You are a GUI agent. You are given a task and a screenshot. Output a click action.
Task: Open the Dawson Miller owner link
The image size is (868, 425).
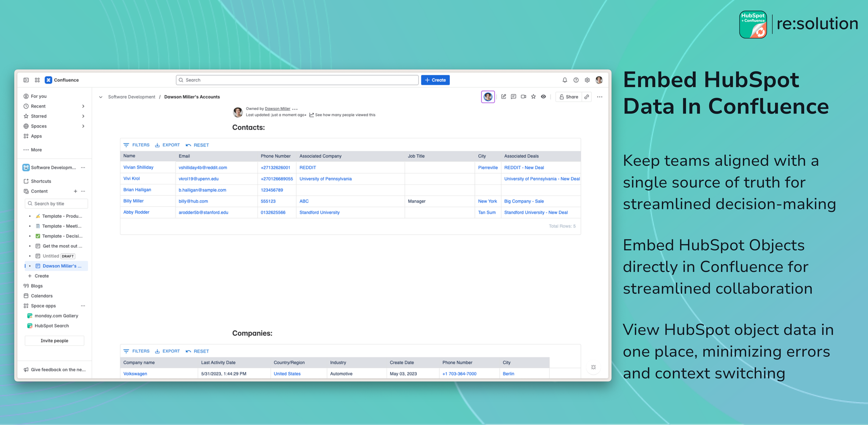278,109
